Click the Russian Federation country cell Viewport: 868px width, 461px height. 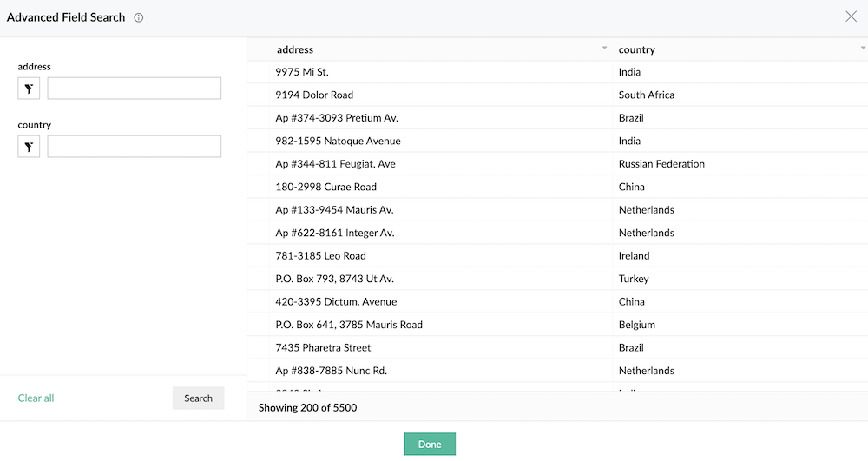[661, 164]
